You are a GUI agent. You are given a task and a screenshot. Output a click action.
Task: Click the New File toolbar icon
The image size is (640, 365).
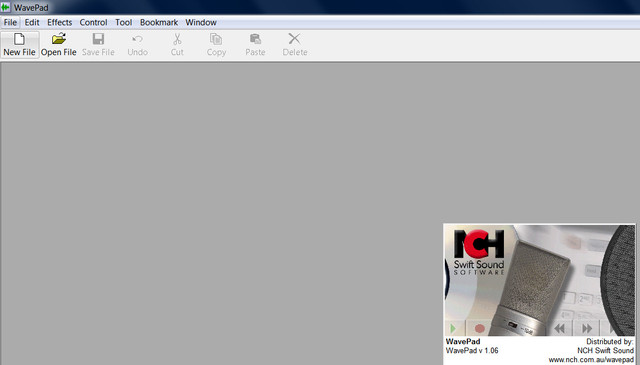(19, 39)
